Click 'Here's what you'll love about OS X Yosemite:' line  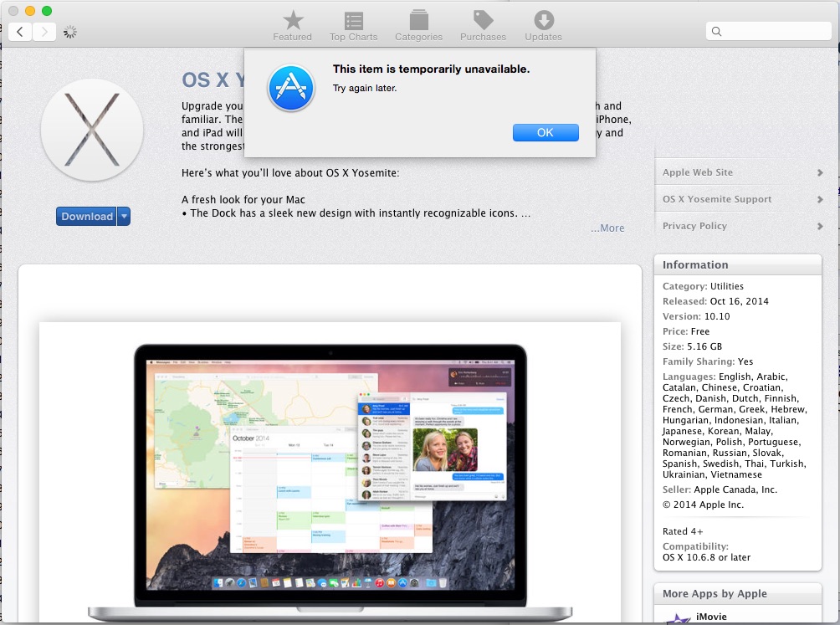[x=290, y=172]
